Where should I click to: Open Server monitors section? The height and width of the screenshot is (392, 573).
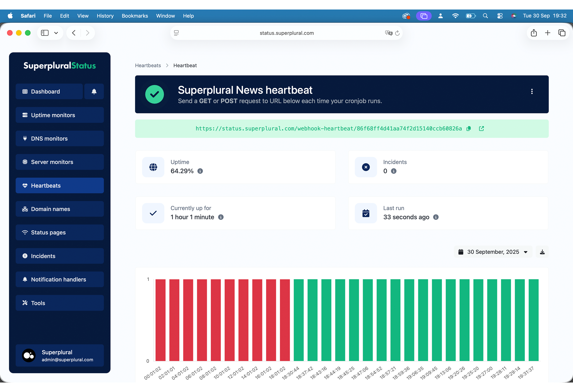[x=60, y=162]
